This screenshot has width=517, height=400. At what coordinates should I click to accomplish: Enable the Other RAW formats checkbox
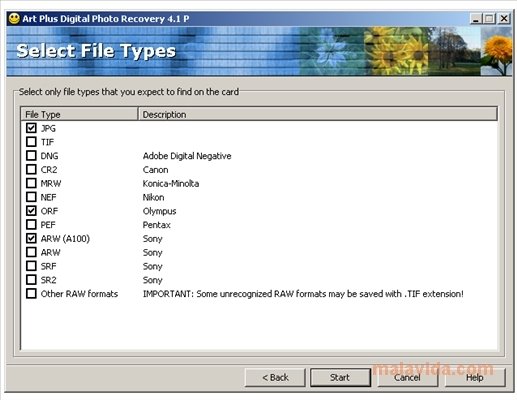(x=31, y=294)
